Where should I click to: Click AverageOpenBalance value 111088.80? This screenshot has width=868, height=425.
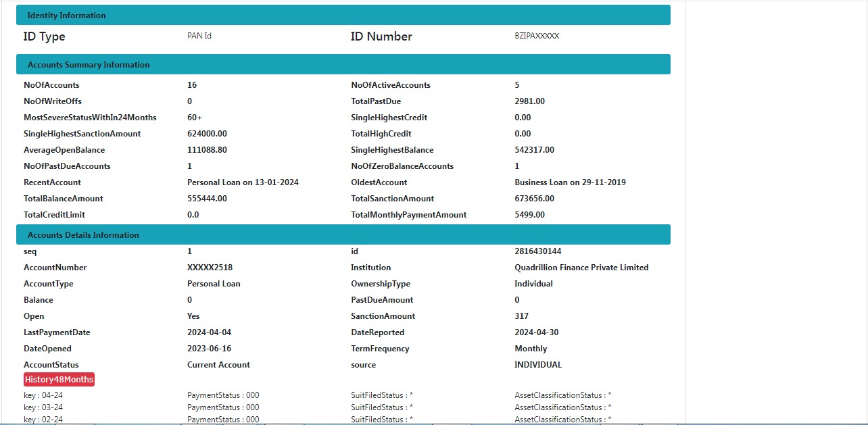coord(207,150)
